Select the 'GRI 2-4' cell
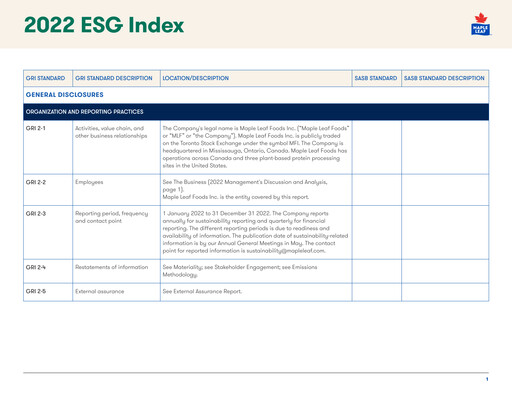The height and width of the screenshot is (396, 512). pyautogui.click(x=48, y=271)
